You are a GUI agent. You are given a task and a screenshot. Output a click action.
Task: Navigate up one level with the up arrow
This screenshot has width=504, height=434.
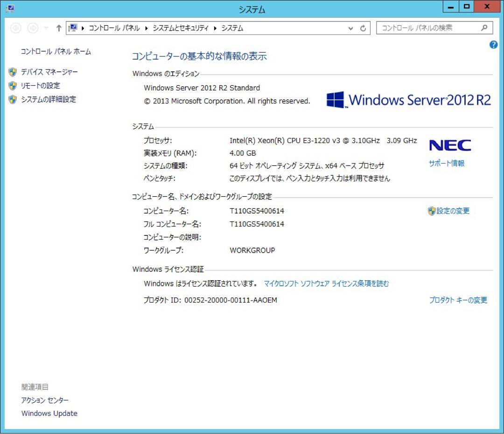click(58, 28)
